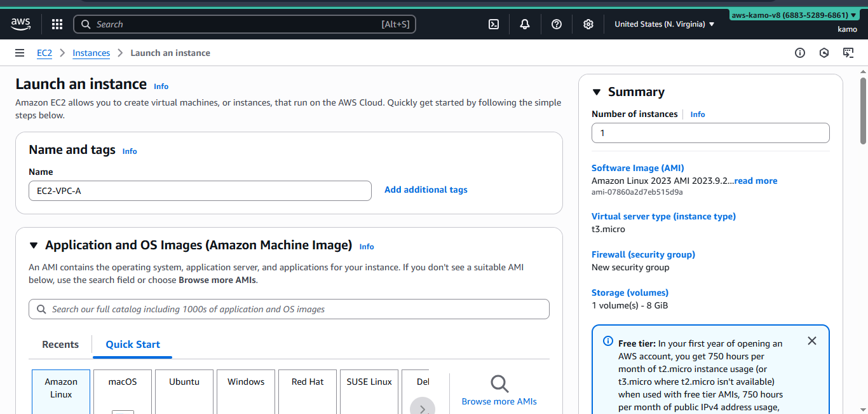Viewport: 868px width, 414px height.
Task: Open the new EC2 experience feedback icon
Action: [848, 53]
